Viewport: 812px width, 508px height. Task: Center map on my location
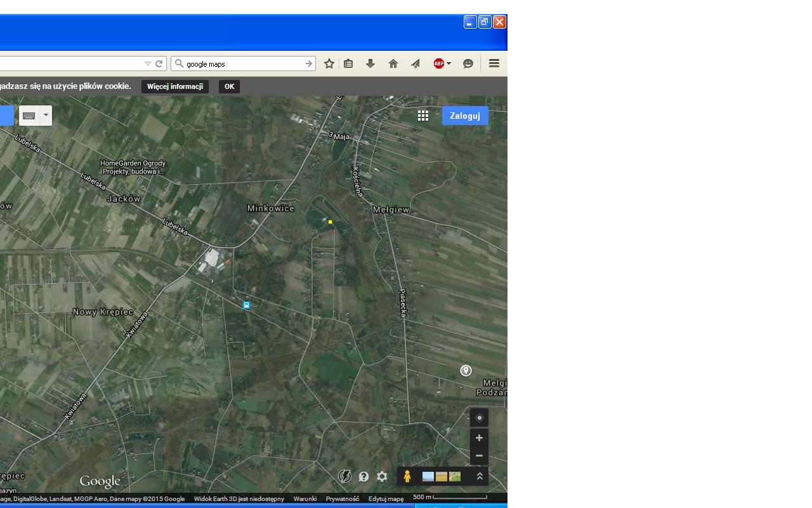[x=479, y=418]
